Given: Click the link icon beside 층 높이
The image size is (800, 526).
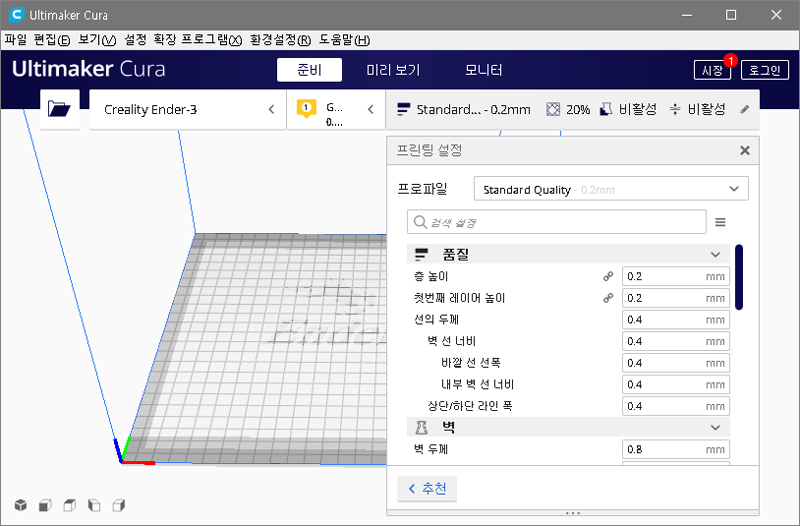Looking at the screenshot, I should [608, 277].
